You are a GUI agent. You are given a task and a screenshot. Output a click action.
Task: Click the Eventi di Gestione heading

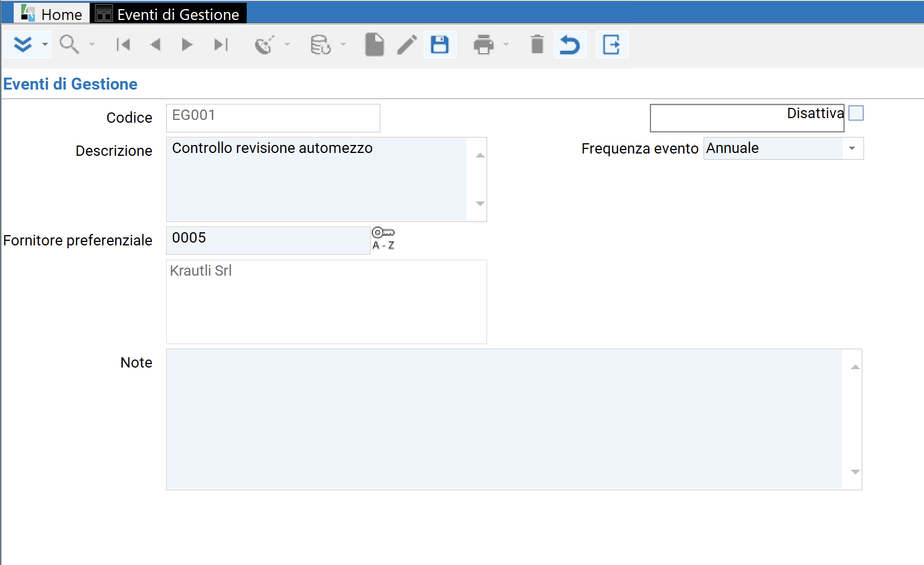click(x=70, y=84)
